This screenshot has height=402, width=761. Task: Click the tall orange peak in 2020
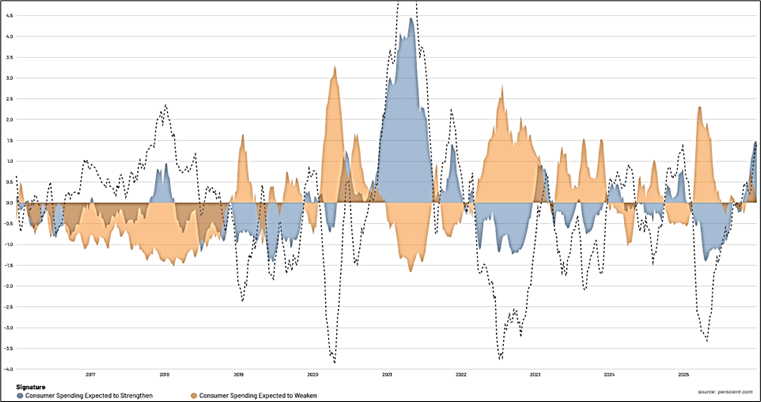tap(333, 70)
